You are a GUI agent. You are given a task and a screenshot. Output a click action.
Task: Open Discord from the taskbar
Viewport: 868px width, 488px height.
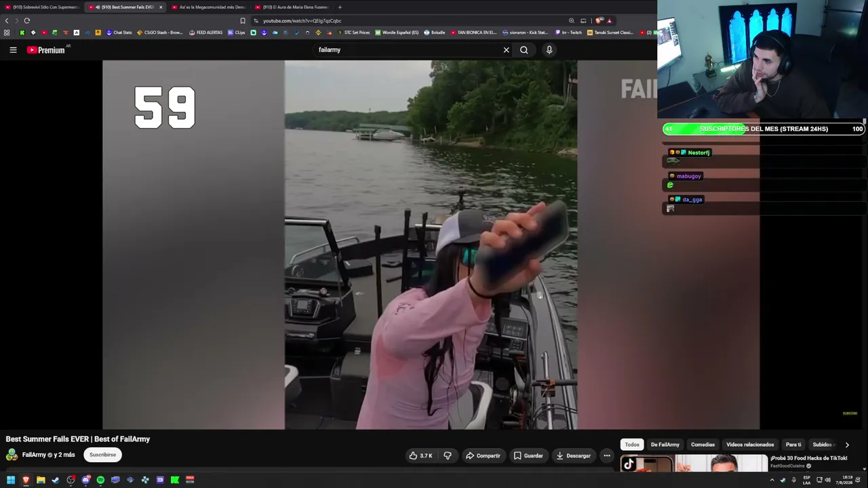85,480
